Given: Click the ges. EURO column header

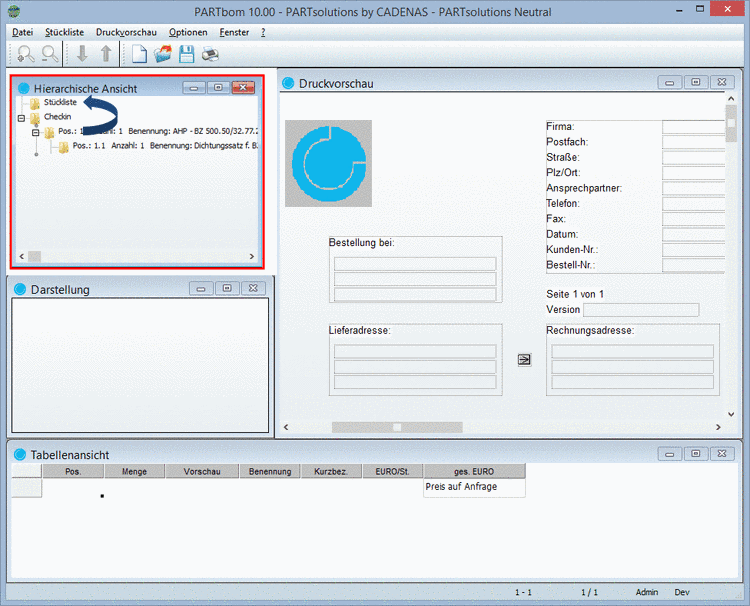Looking at the screenshot, I should point(474,471).
